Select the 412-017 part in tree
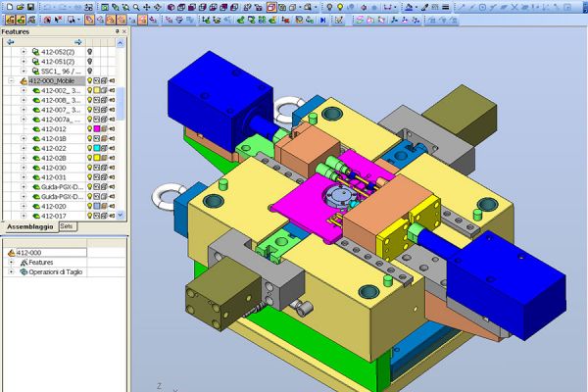This screenshot has width=588, height=392. pos(53,217)
